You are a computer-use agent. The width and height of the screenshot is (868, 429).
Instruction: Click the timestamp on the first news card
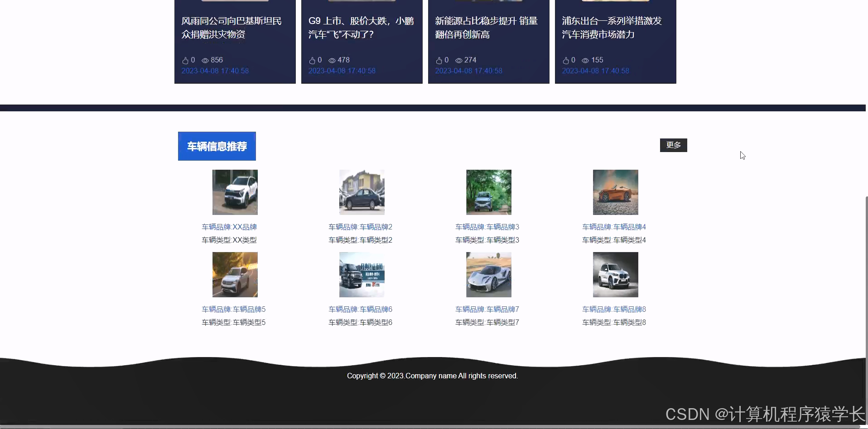(215, 71)
